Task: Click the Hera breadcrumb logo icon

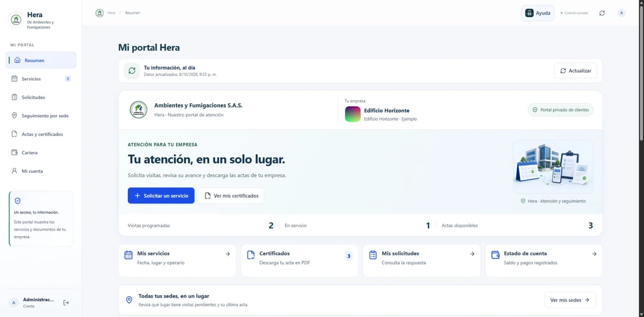Action: click(x=99, y=13)
